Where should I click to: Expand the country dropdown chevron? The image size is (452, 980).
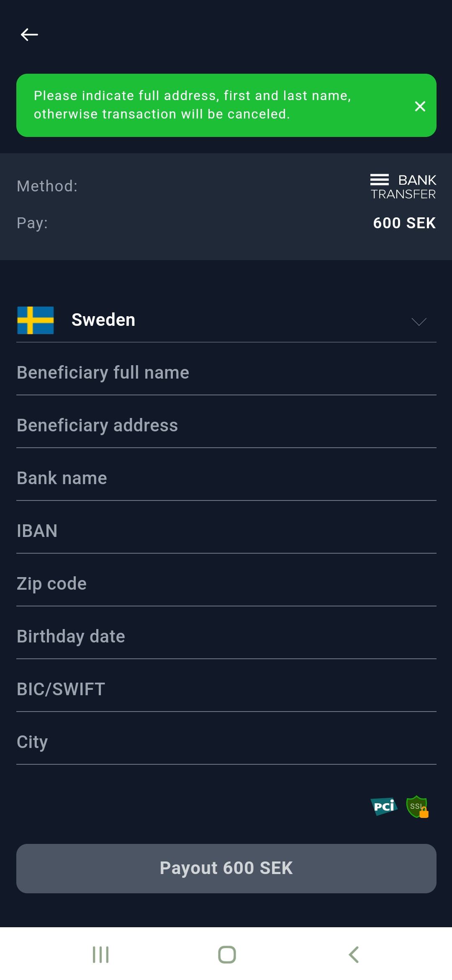(x=419, y=321)
